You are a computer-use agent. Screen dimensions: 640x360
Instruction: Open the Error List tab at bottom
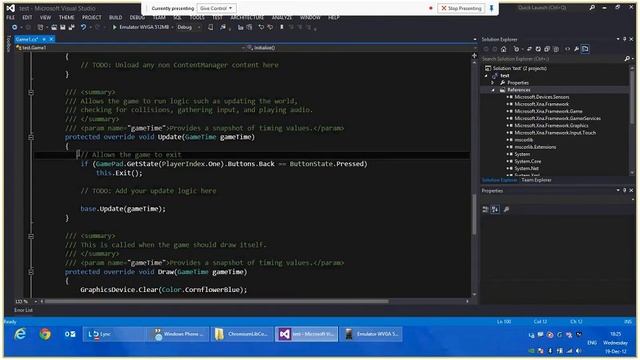(23, 310)
